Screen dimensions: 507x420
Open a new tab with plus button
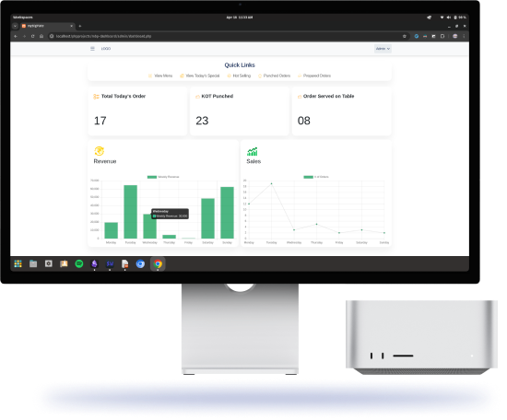coord(81,27)
